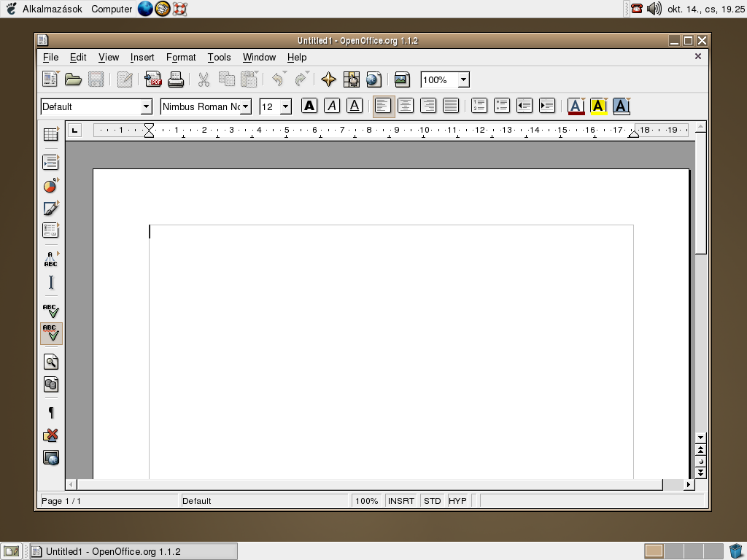Open the Insert menu
The image size is (747, 560).
[142, 57]
